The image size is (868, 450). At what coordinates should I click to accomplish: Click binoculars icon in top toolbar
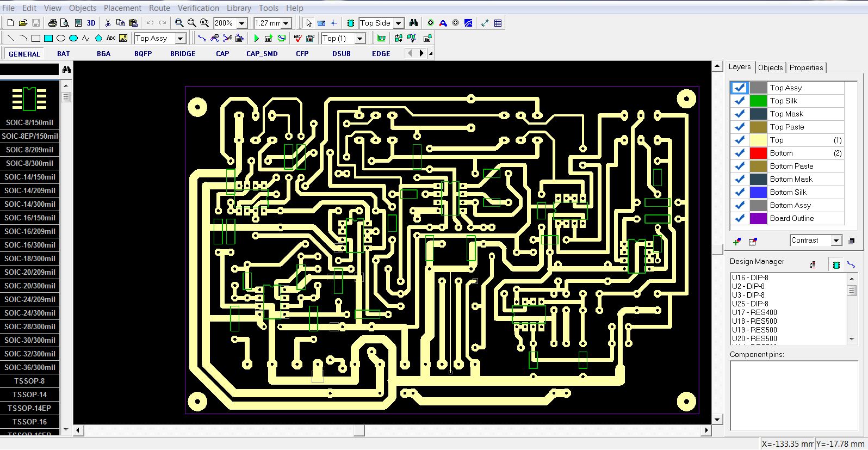pos(414,23)
